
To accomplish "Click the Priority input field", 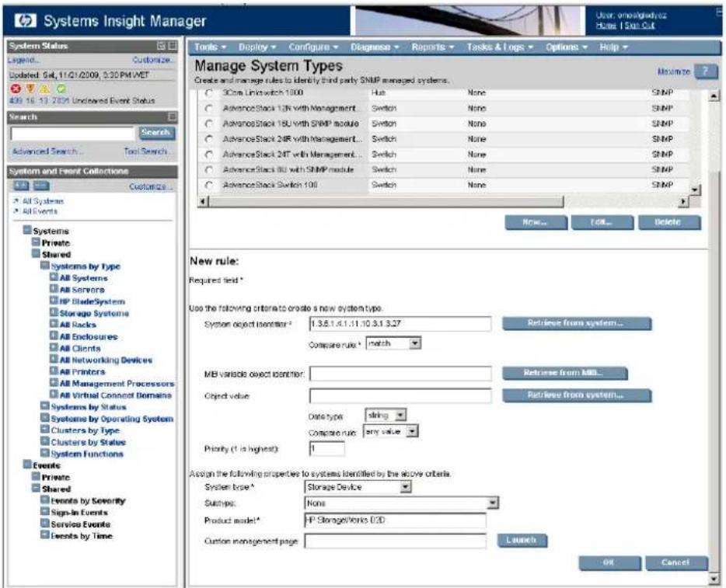I will click(327, 448).
